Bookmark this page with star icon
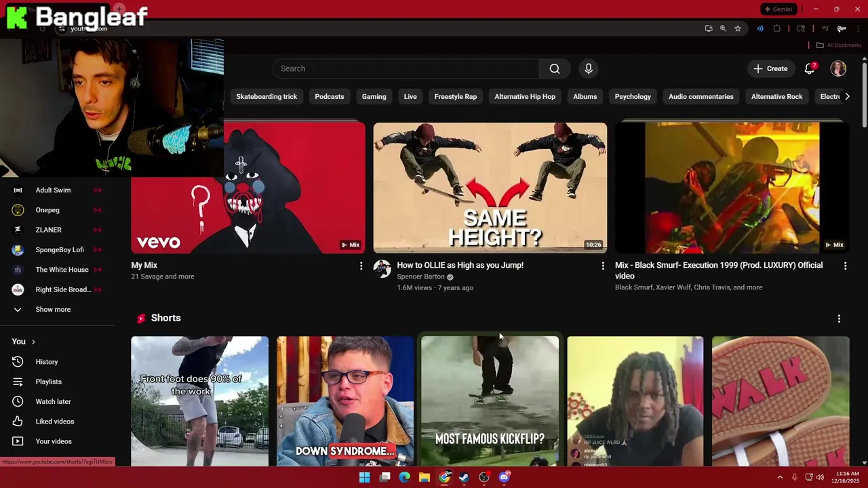The height and width of the screenshot is (488, 868). pos(738,28)
